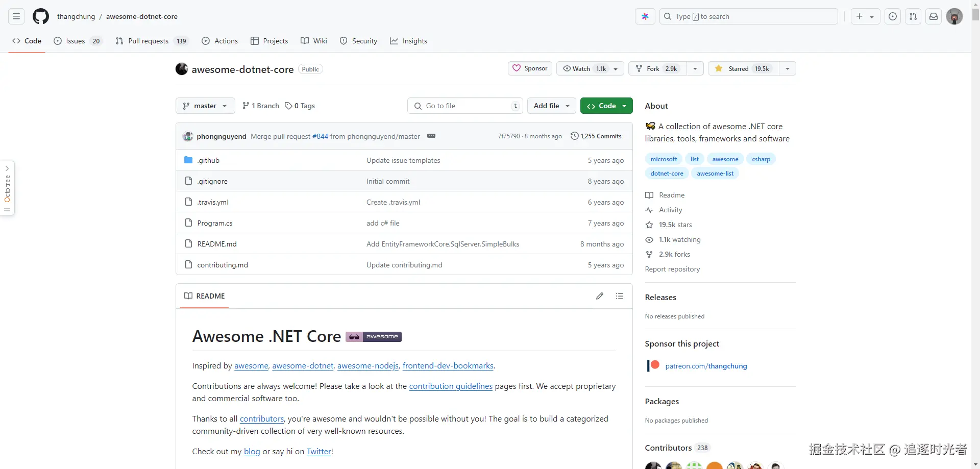Click Report repository link
The width and height of the screenshot is (980, 469).
672,269
